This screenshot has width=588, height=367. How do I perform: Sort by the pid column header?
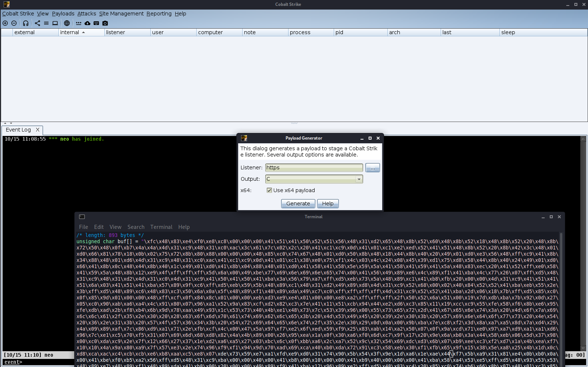(x=361, y=32)
